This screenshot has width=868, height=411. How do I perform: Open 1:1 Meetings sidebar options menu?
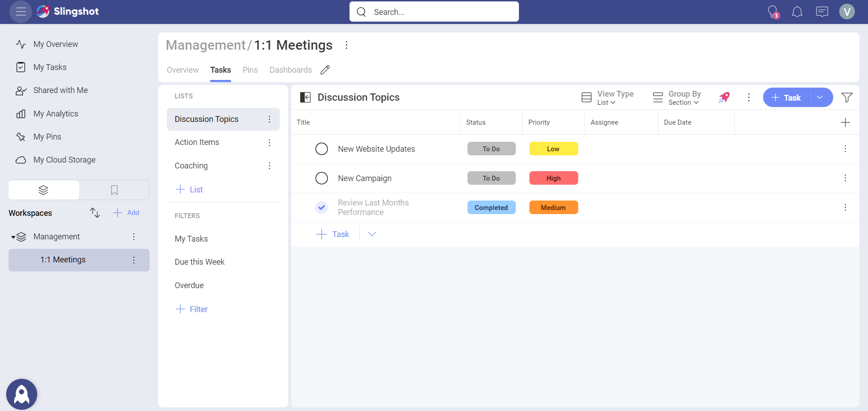[x=134, y=260]
